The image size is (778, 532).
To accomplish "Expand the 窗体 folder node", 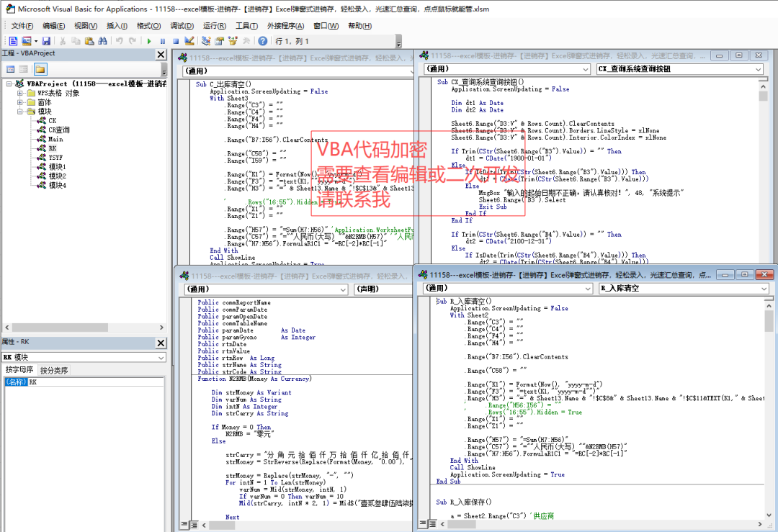I will [20, 103].
